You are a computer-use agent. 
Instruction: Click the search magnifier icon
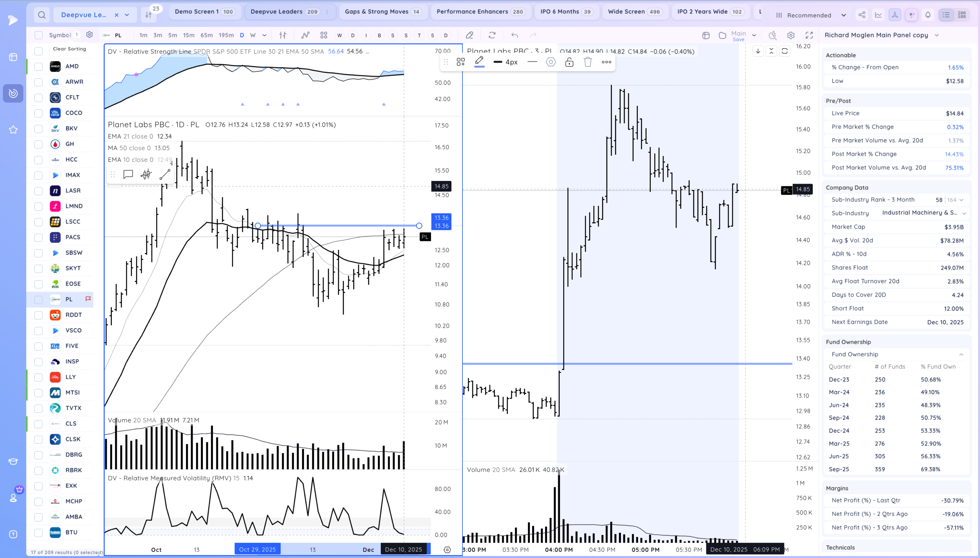42,15
